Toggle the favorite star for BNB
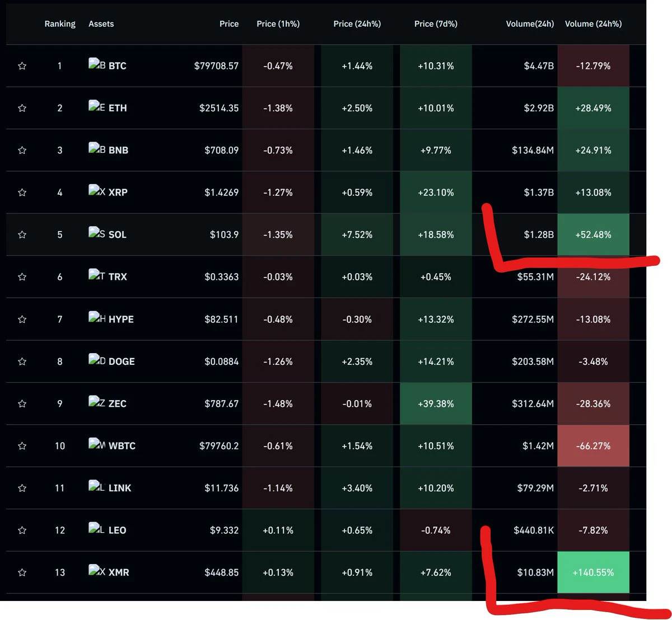 pyautogui.click(x=22, y=150)
